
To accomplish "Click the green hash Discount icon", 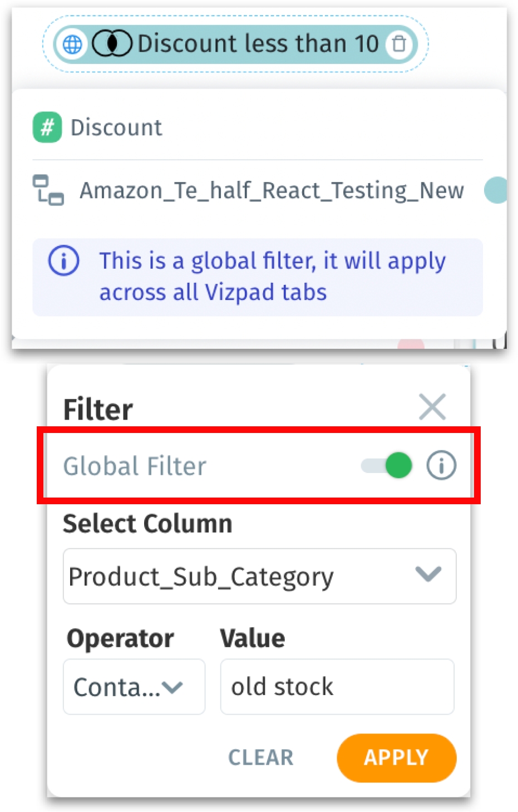I will [x=47, y=127].
